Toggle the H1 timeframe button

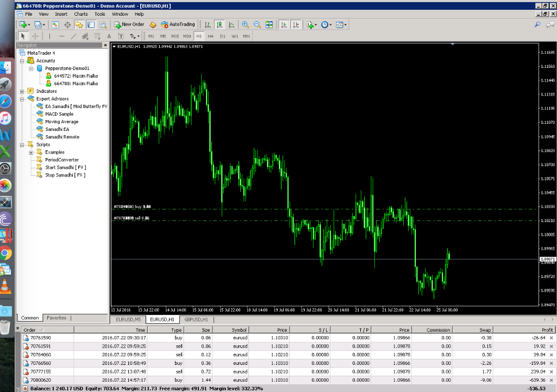click(199, 36)
